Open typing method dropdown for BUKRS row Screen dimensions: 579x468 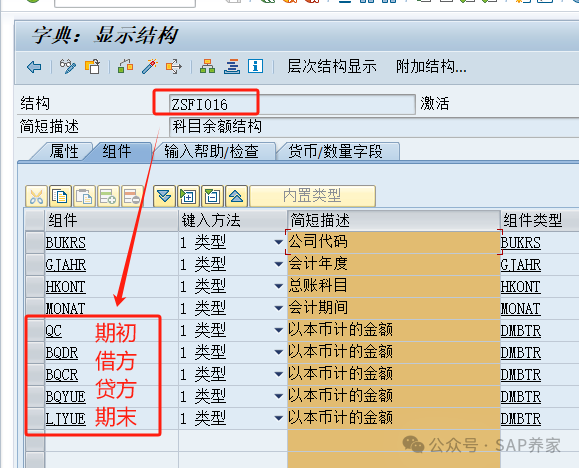pos(279,243)
